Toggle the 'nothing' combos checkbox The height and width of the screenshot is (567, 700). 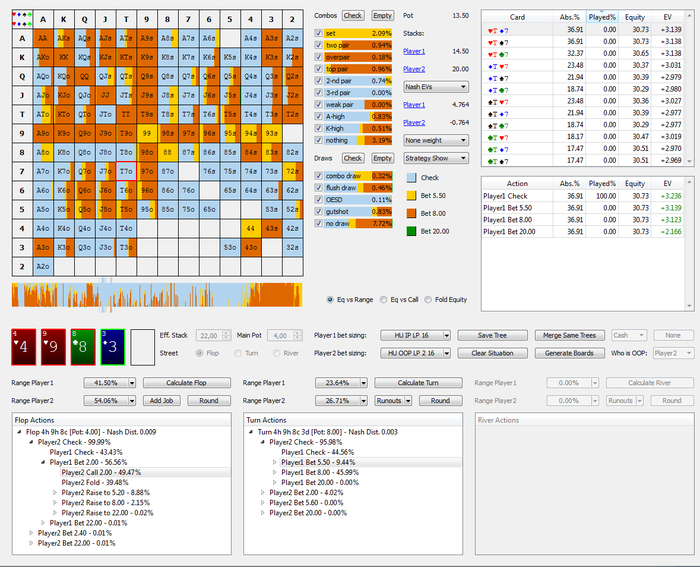click(x=318, y=140)
